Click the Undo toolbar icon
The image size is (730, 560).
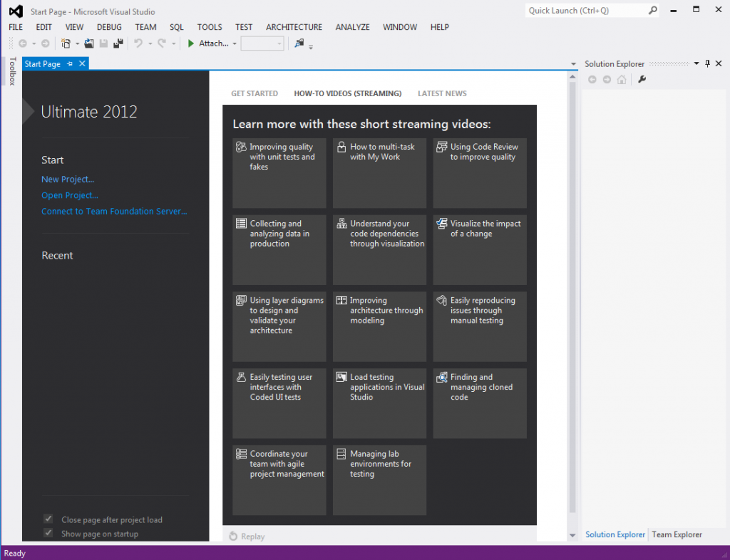[138, 43]
